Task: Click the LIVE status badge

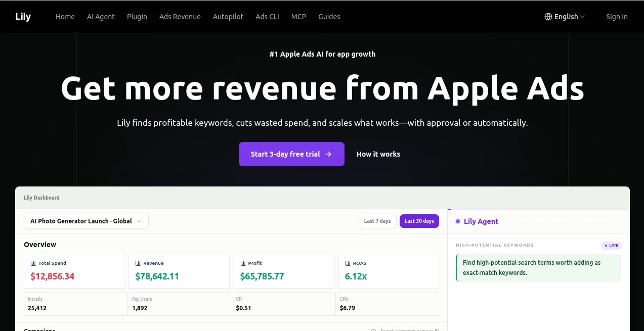Action: click(x=612, y=246)
